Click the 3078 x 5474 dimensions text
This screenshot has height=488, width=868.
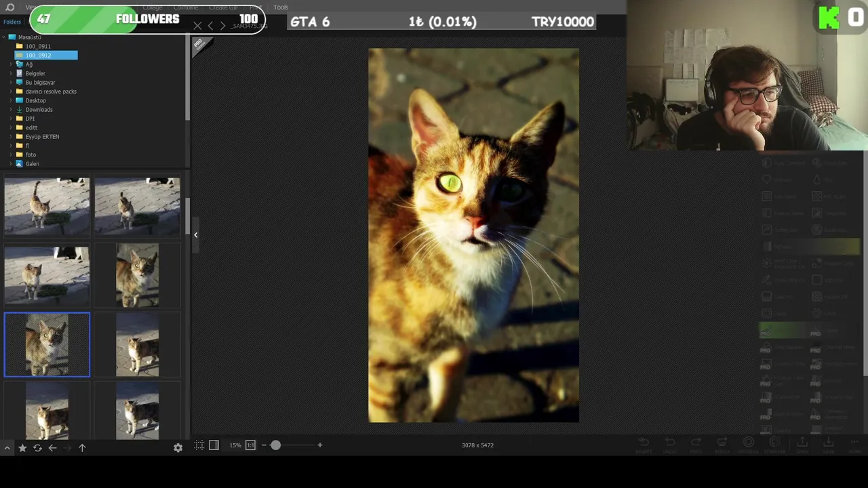(x=477, y=445)
